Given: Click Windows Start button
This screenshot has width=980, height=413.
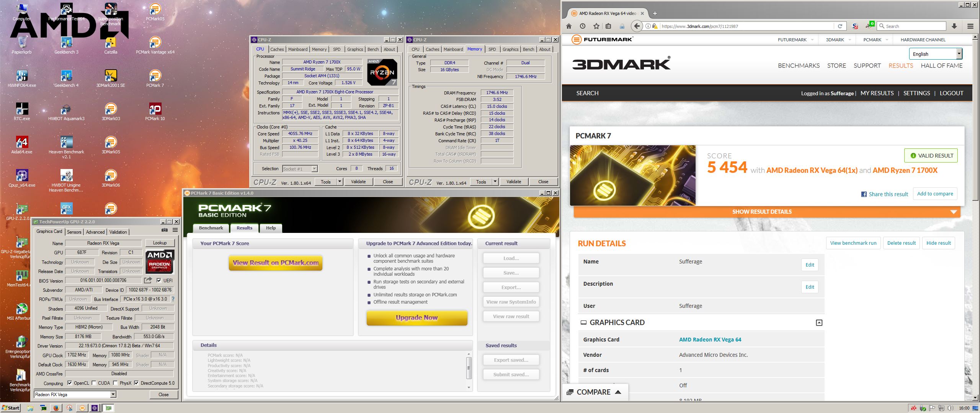Looking at the screenshot, I should coord(11,408).
